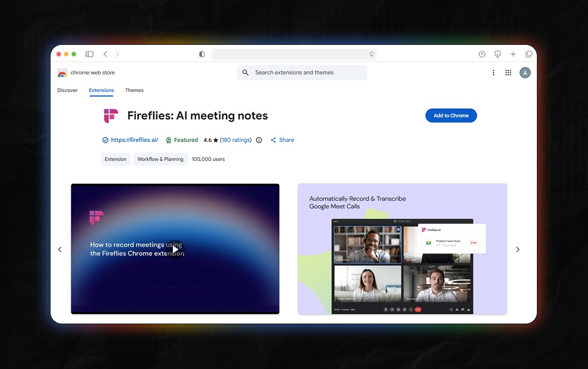This screenshot has width=588, height=369.
Task: Click the Featured badge
Action: coord(182,140)
